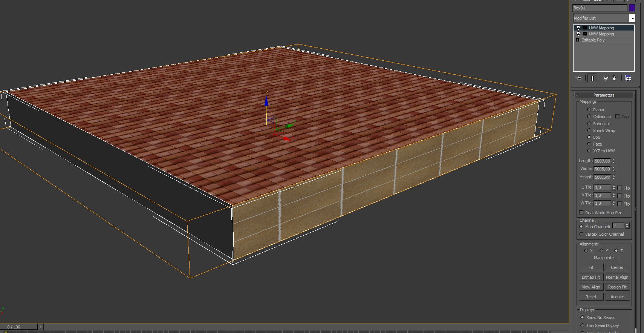Click the View Align button
644x333 pixels.
coord(591,287)
